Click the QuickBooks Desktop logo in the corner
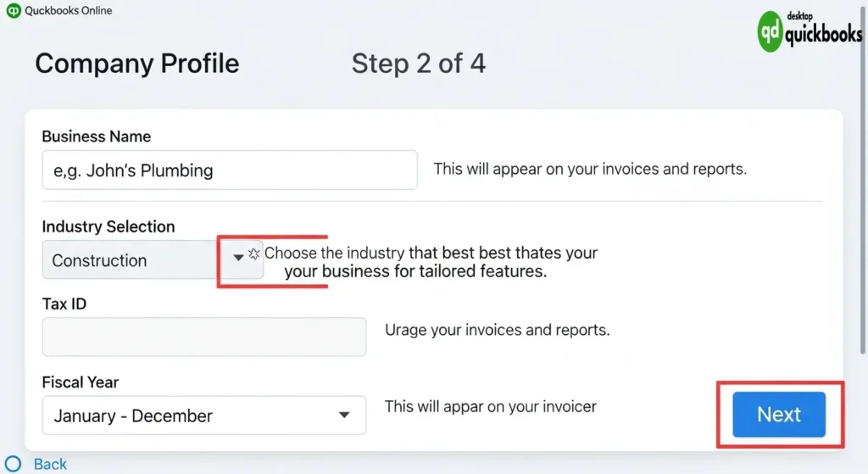868x474 pixels. pos(810,33)
